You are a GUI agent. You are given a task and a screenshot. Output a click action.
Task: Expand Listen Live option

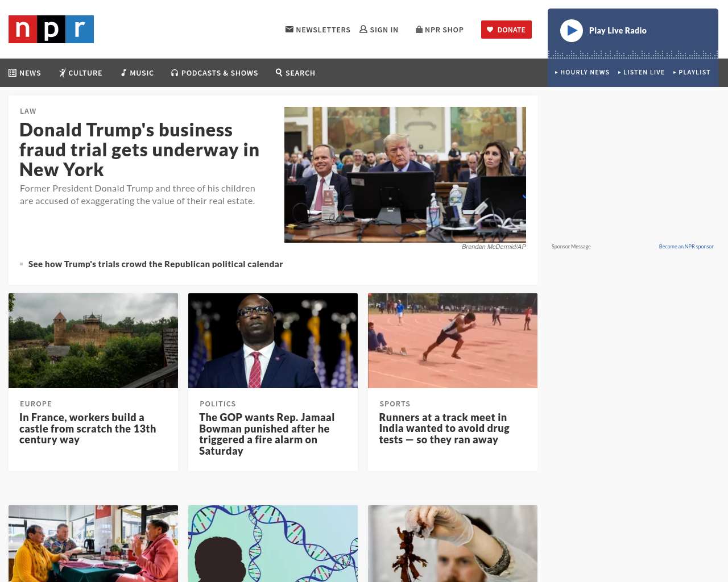(x=642, y=72)
